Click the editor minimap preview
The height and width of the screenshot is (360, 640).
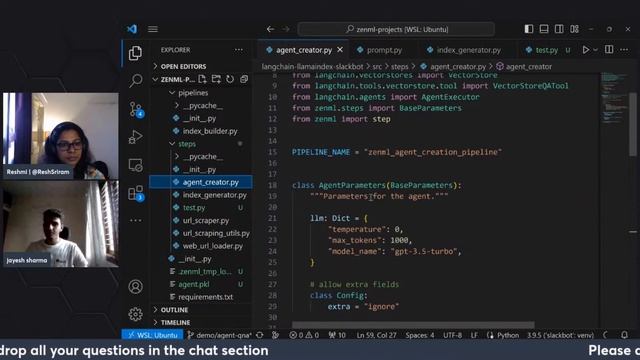click(614, 98)
